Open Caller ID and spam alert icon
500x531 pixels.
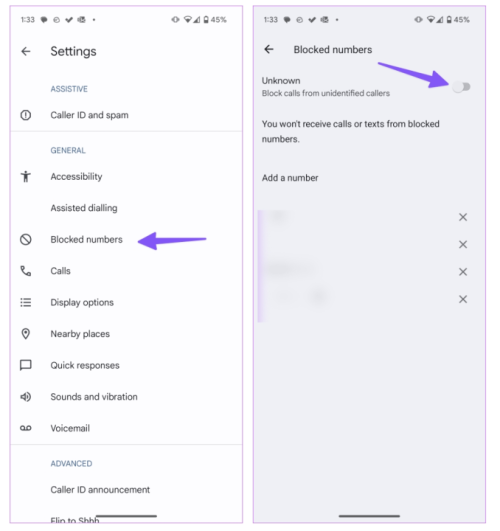(x=26, y=115)
